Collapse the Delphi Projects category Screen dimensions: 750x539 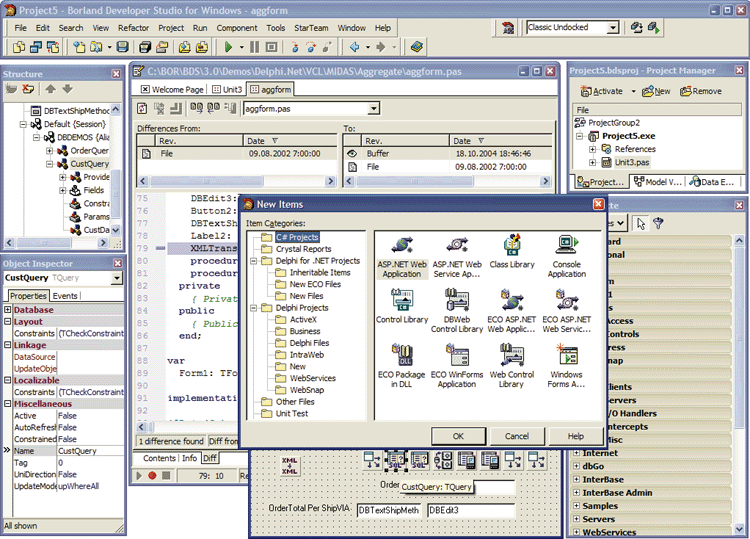(254, 308)
